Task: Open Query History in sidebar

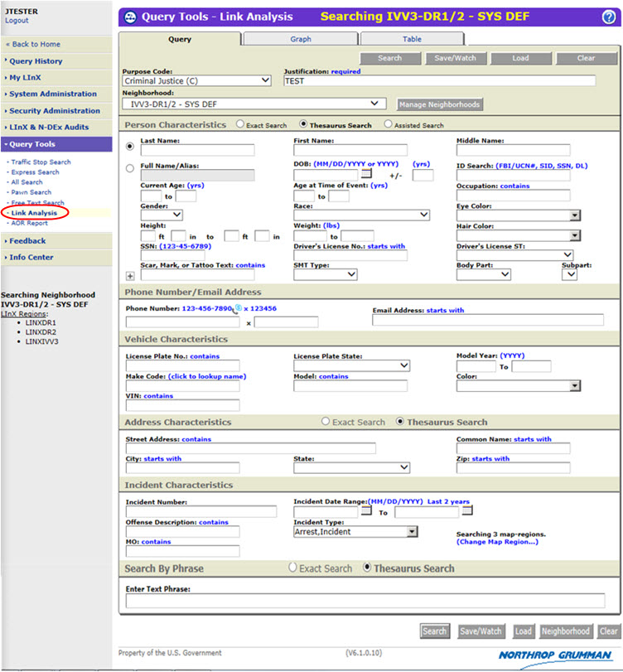Action: point(36,61)
